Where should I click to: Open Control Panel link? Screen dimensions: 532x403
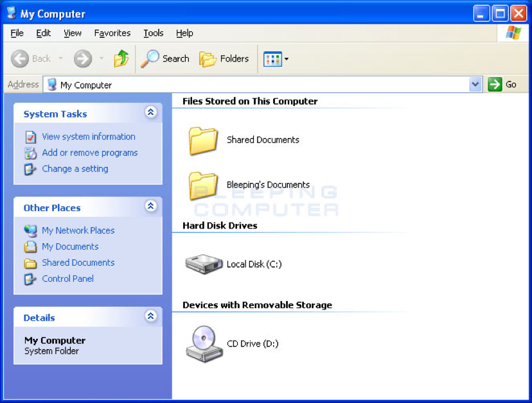67,279
